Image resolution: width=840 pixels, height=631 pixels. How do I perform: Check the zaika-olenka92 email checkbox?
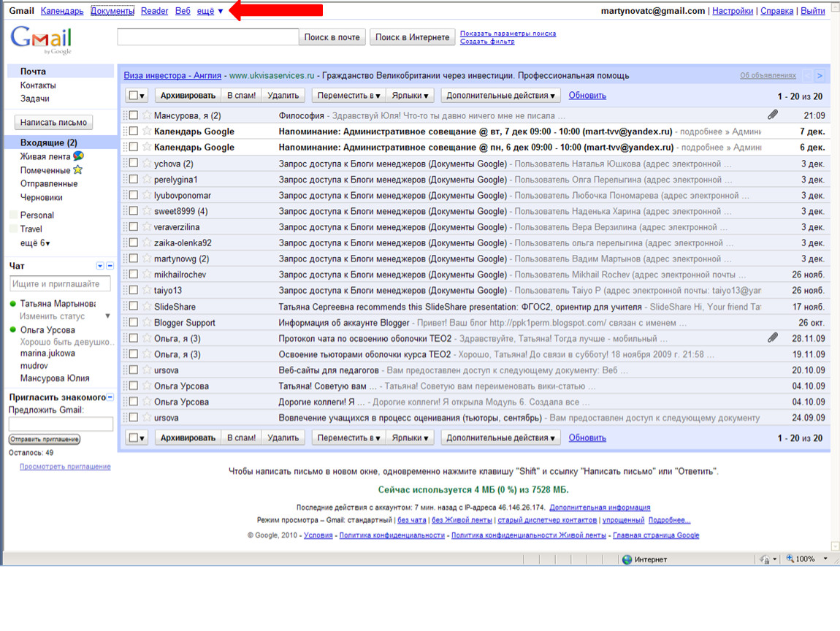coord(134,242)
